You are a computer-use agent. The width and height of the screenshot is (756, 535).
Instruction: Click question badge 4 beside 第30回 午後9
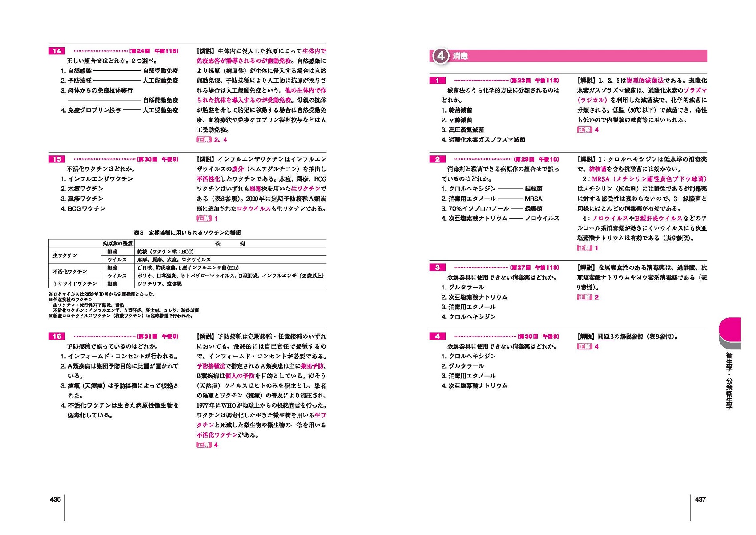[438, 336]
